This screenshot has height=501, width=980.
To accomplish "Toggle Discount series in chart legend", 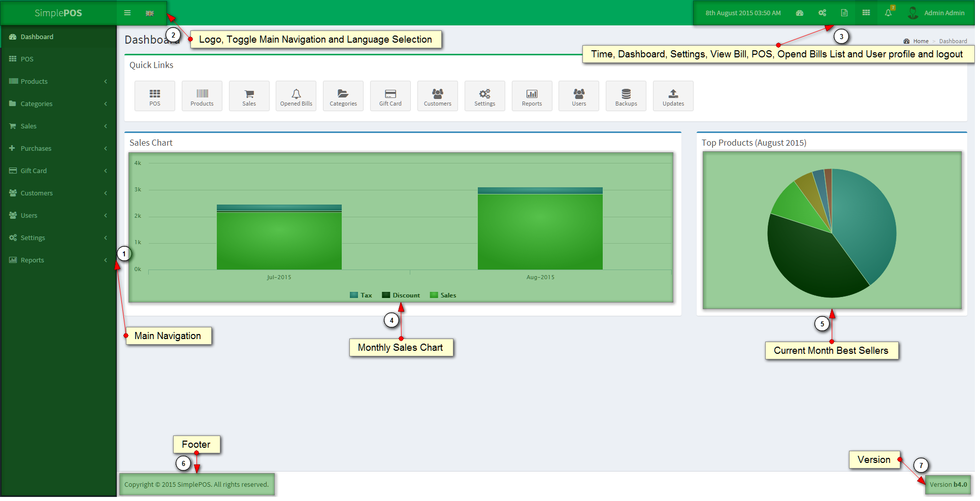I will coord(401,295).
